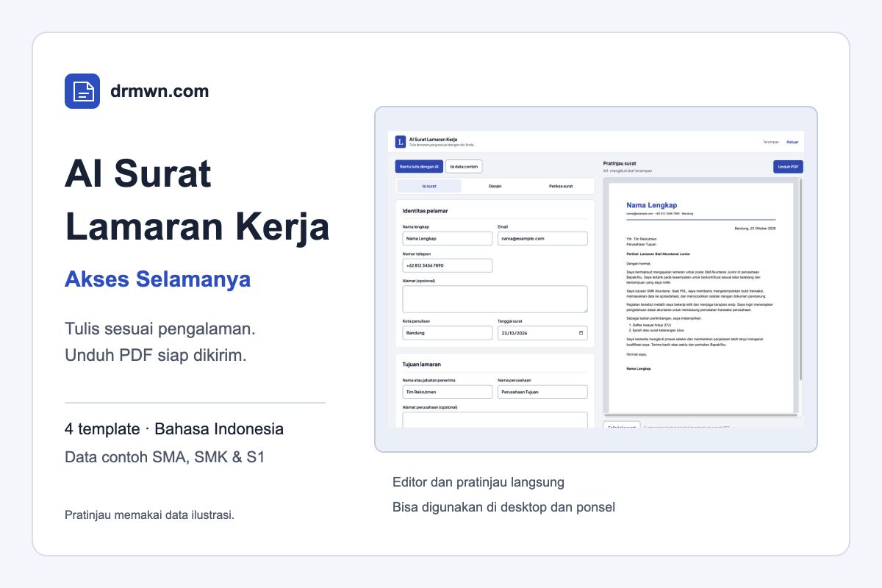882x588 pixels.
Task: Click the "drmwn.com" site name
Action: click(159, 91)
